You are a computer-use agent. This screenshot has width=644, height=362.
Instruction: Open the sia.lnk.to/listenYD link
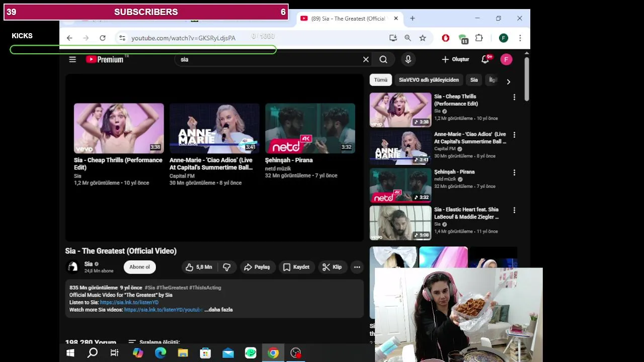(x=129, y=302)
